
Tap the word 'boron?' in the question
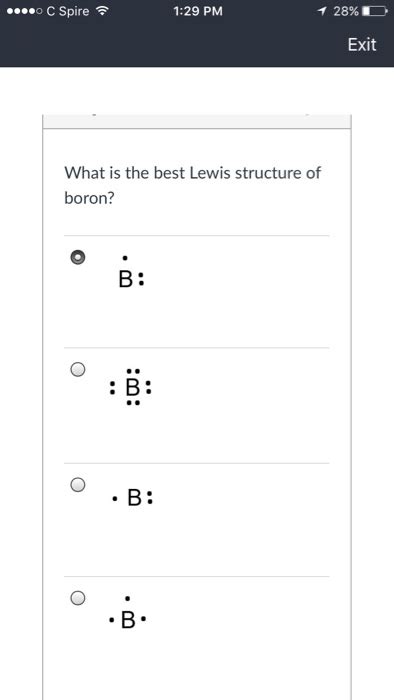(89, 199)
